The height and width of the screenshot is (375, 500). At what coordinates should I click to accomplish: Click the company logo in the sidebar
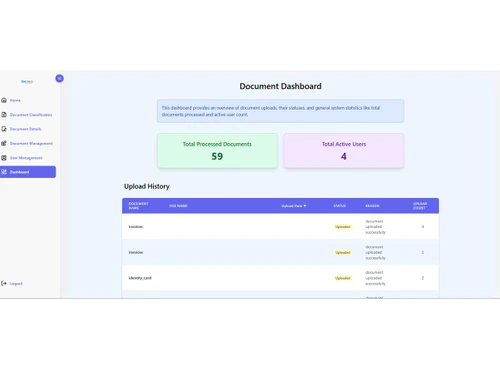pyautogui.click(x=27, y=81)
